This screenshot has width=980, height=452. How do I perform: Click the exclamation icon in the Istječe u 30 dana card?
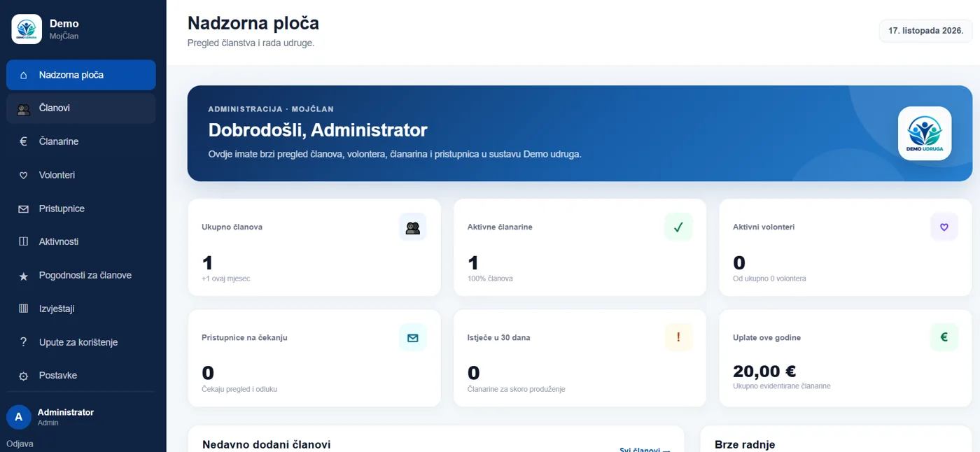pos(678,338)
